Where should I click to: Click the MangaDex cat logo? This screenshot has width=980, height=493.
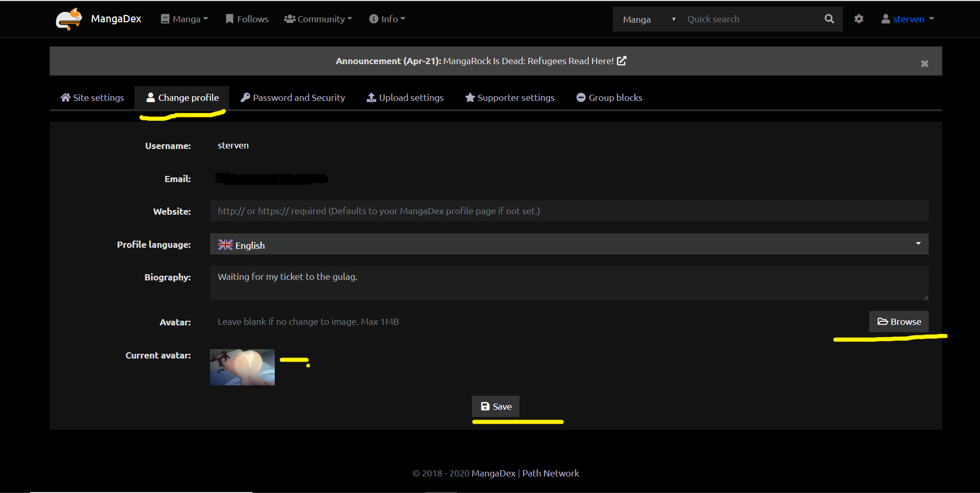[x=69, y=19]
